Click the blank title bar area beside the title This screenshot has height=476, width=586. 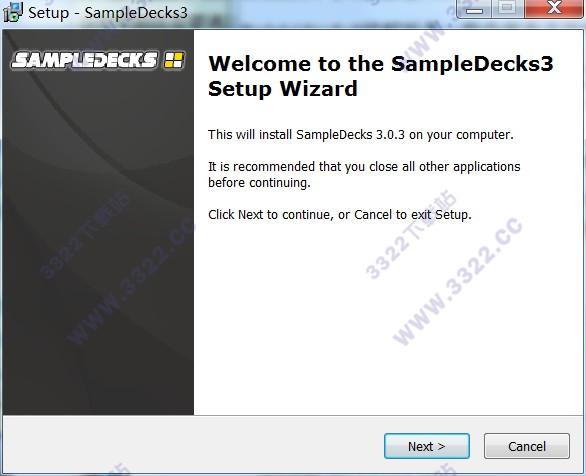point(321,13)
